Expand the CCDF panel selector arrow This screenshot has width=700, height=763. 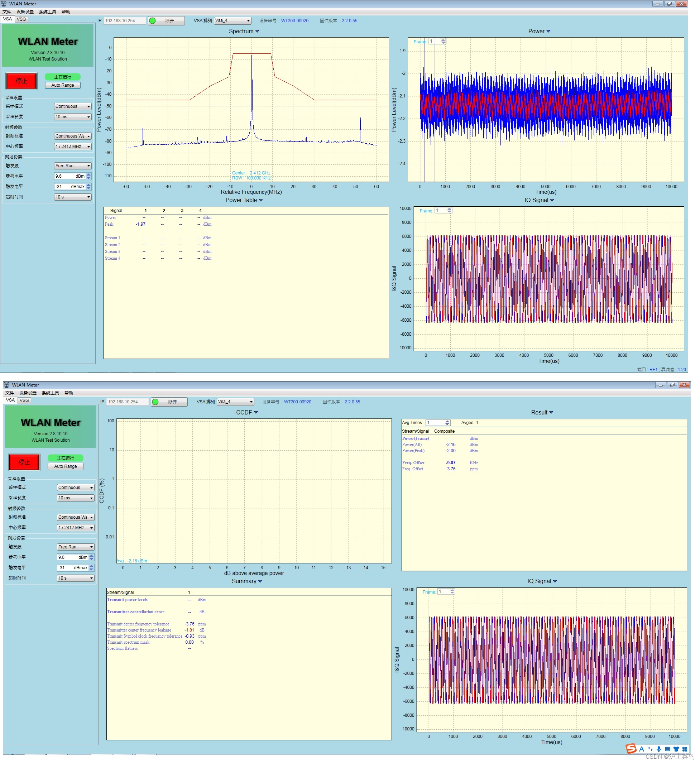coord(256,412)
